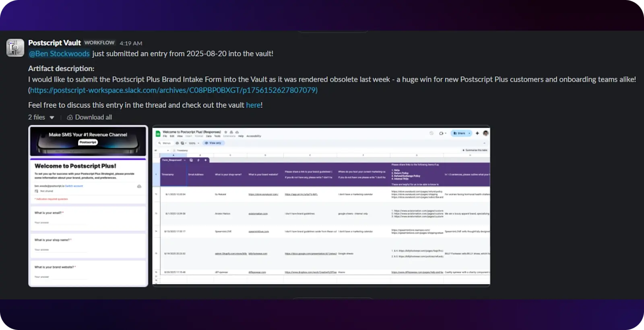Image resolution: width=644 pixels, height=330 pixels.
Task: Follow the postscript-workspace.slack.com archives link
Action: click(x=174, y=90)
